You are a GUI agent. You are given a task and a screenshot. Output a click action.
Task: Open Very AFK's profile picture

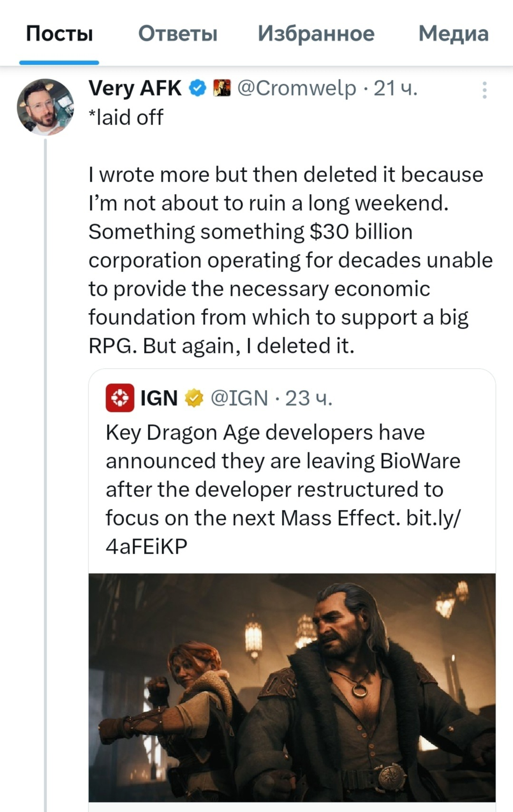click(x=46, y=107)
